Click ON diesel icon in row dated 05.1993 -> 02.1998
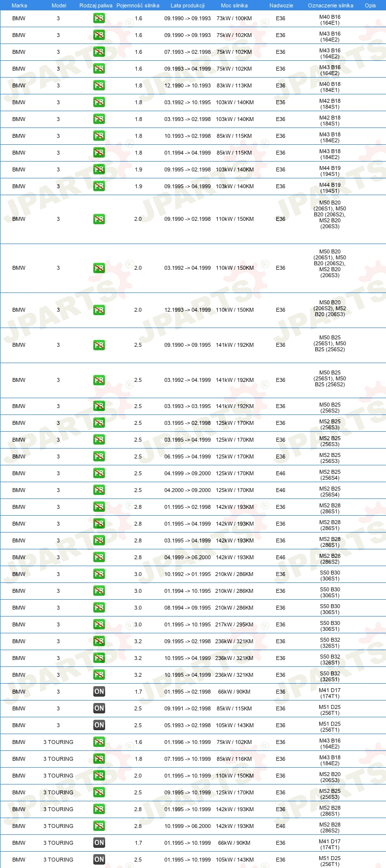 pyautogui.click(x=99, y=725)
